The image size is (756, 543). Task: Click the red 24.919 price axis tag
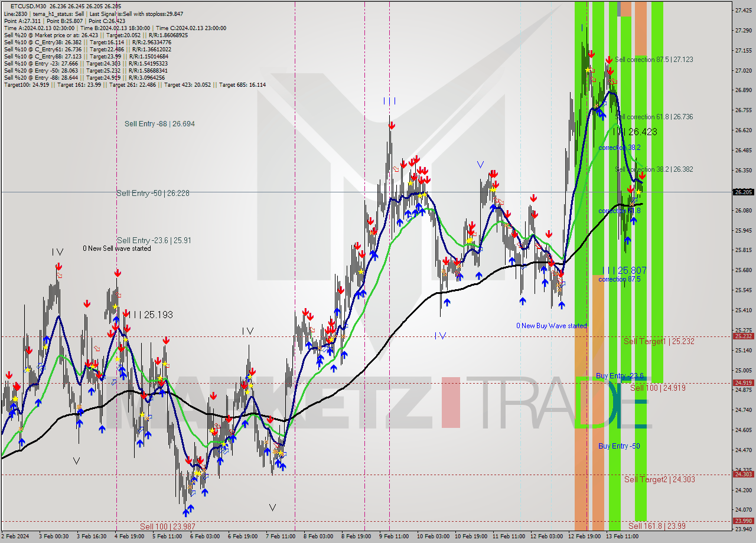(743, 383)
